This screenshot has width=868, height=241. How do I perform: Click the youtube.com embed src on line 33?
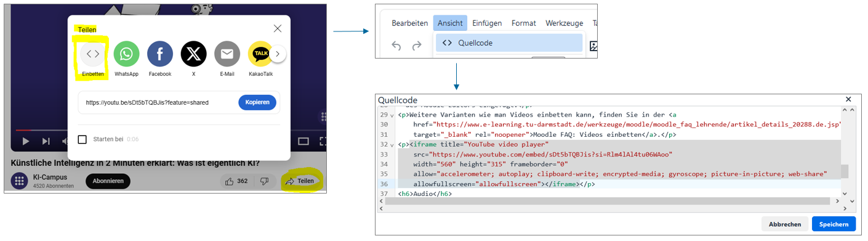pyautogui.click(x=543, y=154)
